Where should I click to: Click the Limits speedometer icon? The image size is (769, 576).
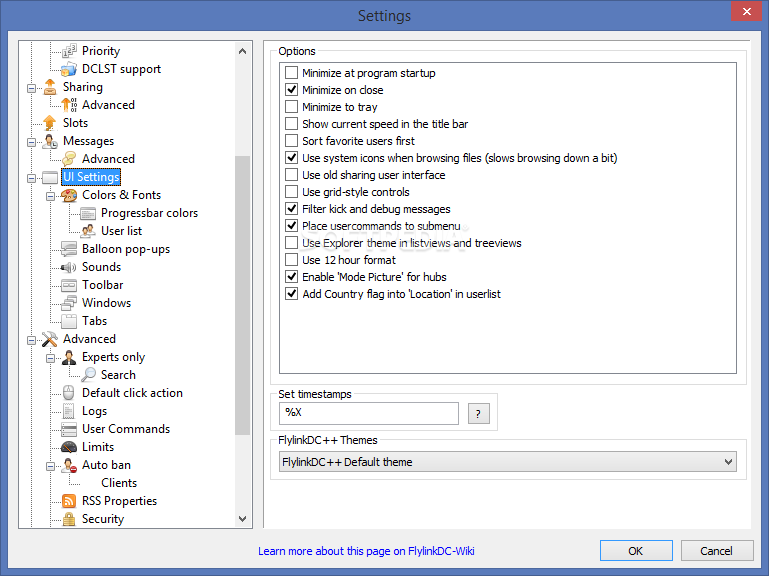click(69, 447)
